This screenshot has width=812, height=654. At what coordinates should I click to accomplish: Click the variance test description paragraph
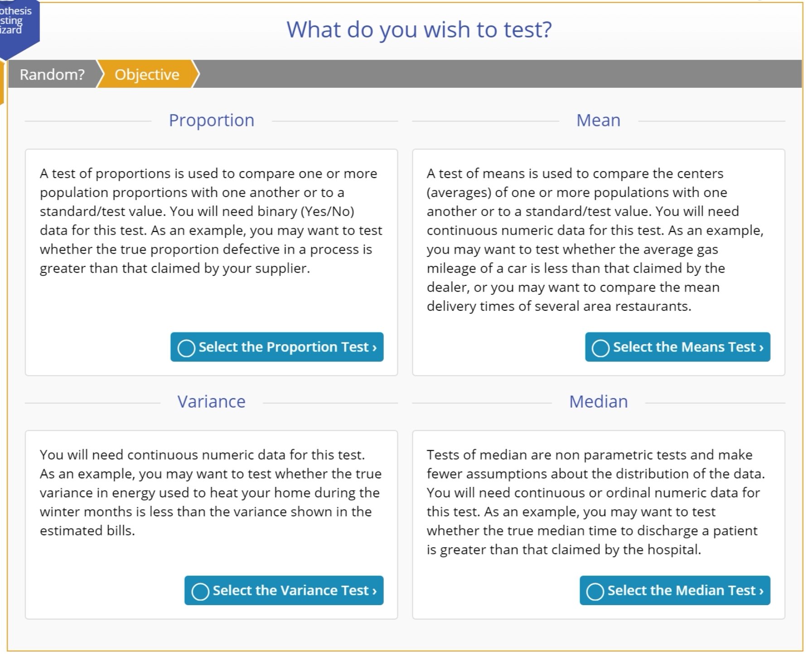211,492
